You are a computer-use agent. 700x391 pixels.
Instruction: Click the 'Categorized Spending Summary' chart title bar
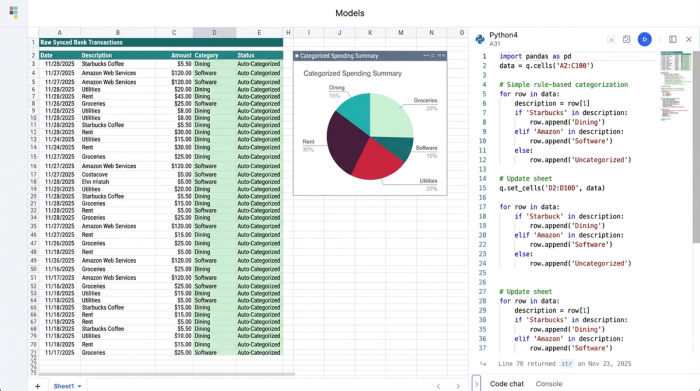370,56
